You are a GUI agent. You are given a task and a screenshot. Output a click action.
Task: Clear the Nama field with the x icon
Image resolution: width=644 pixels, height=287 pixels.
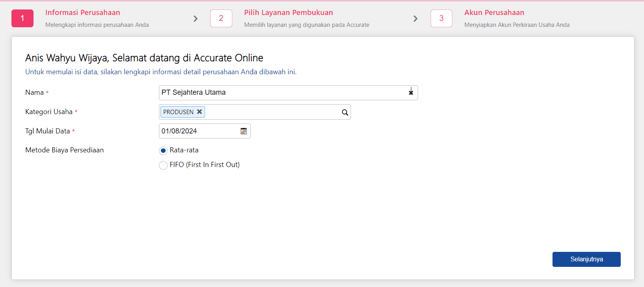pyautogui.click(x=411, y=93)
